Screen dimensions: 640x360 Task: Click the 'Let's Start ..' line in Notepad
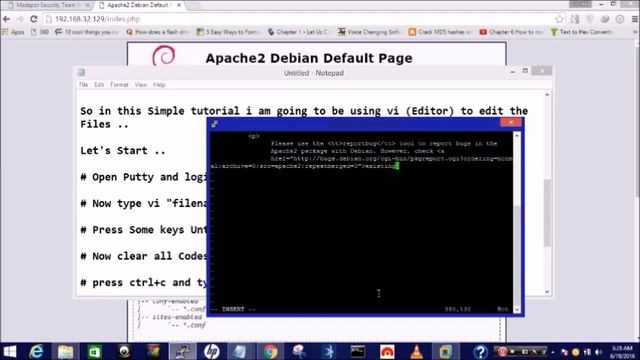click(122, 151)
